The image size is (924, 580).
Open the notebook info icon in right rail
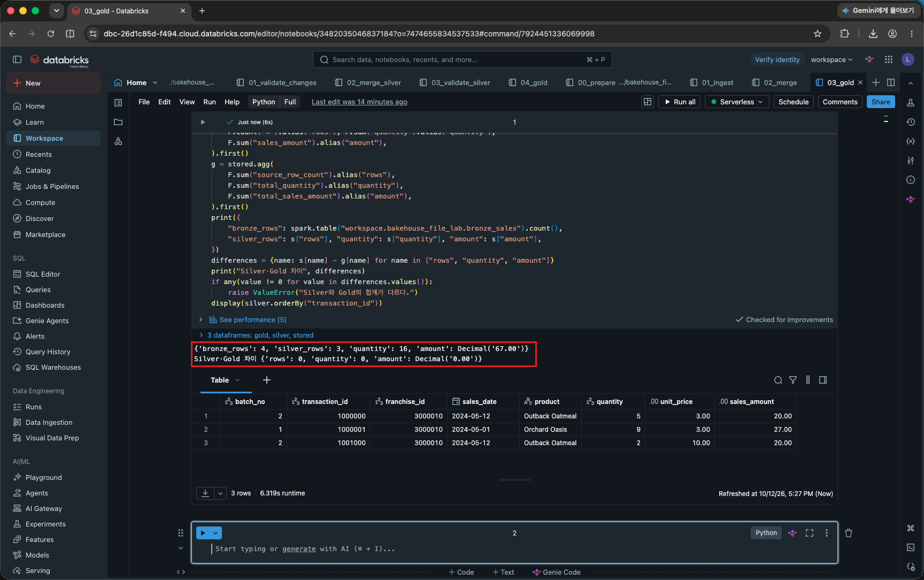[911, 180]
